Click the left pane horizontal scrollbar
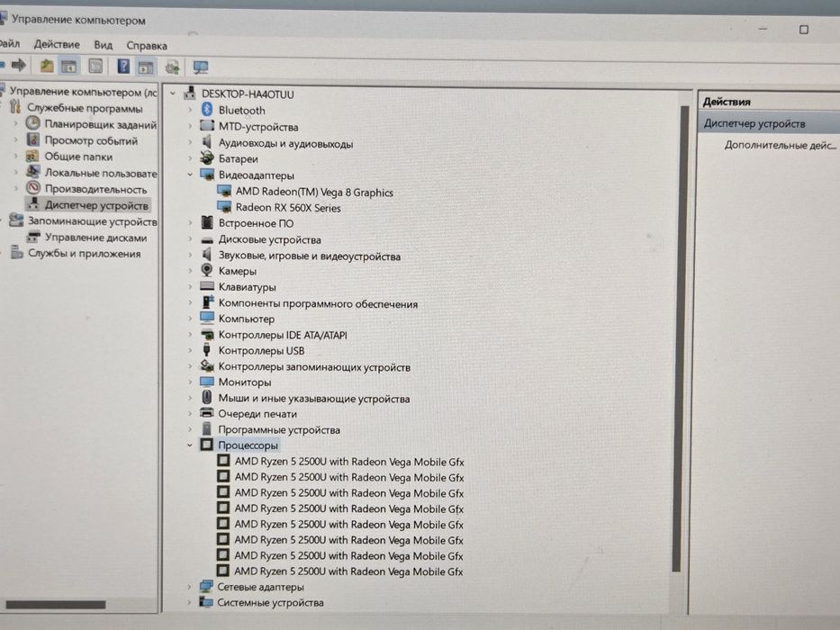The image size is (840, 630). pos(56,604)
